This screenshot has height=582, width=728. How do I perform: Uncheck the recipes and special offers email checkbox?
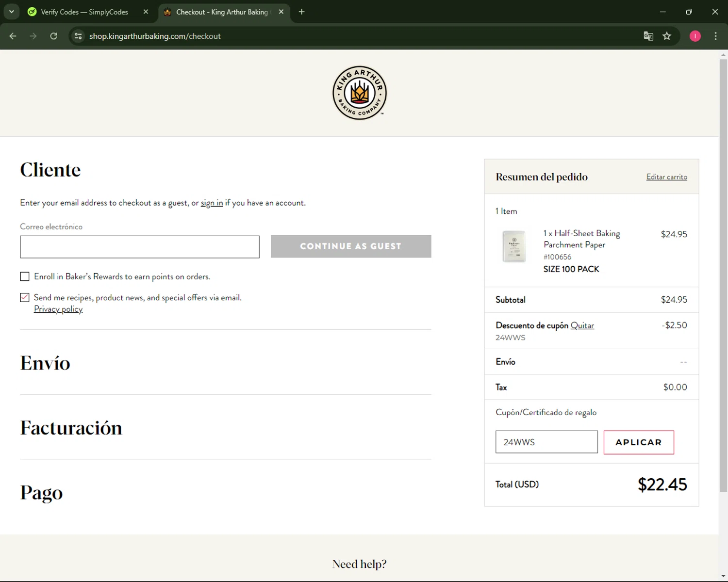25,297
